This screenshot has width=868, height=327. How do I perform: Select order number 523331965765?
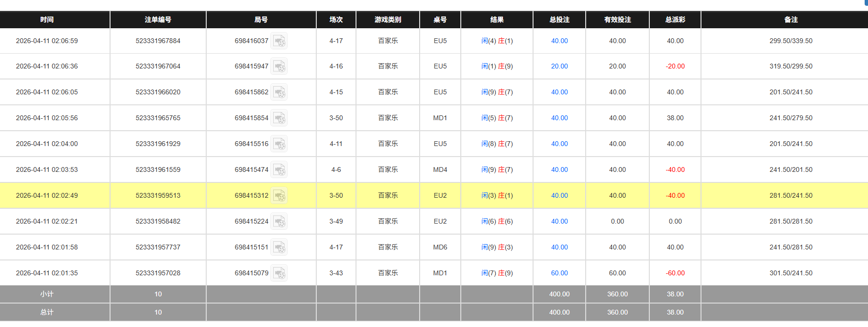[x=158, y=118]
